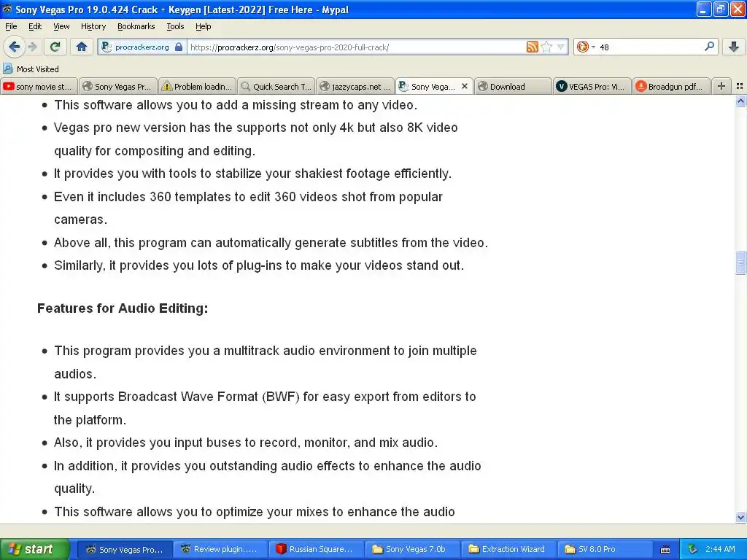Viewport: 747px width, 560px height.
Task: Click the tab groups grid icon
Action: [x=740, y=86]
